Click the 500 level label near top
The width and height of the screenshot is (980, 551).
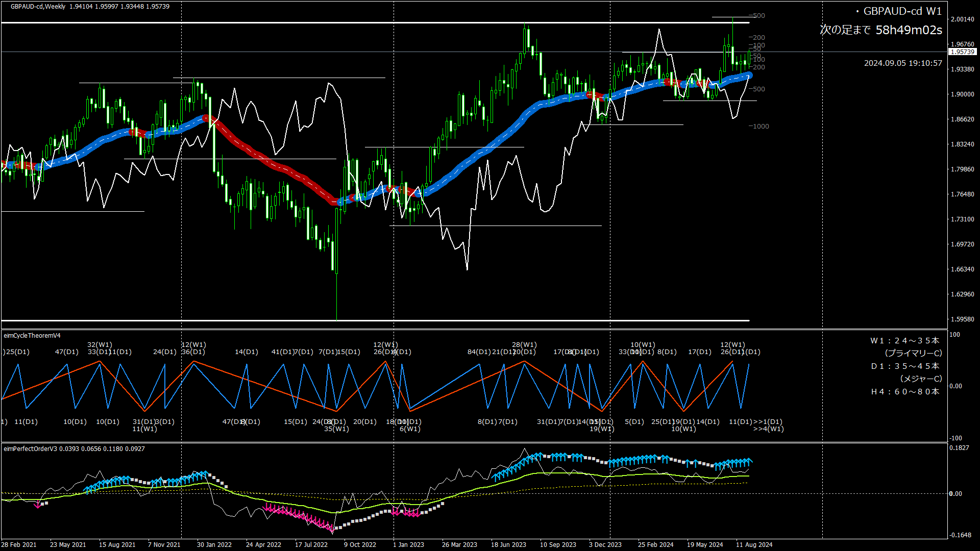[x=758, y=16]
